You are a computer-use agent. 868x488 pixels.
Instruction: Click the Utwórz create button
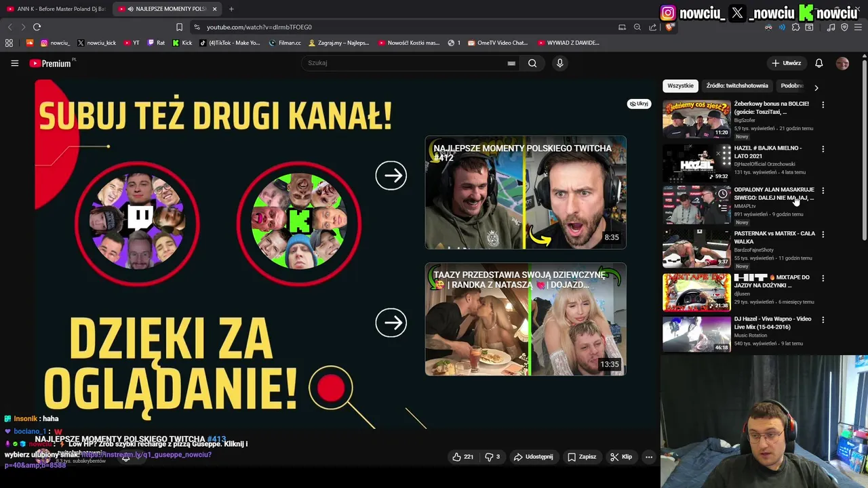(x=786, y=63)
